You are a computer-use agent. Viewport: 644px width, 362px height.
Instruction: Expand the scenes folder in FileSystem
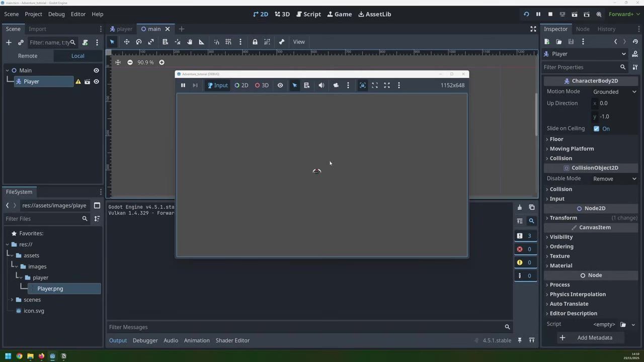click(12, 300)
